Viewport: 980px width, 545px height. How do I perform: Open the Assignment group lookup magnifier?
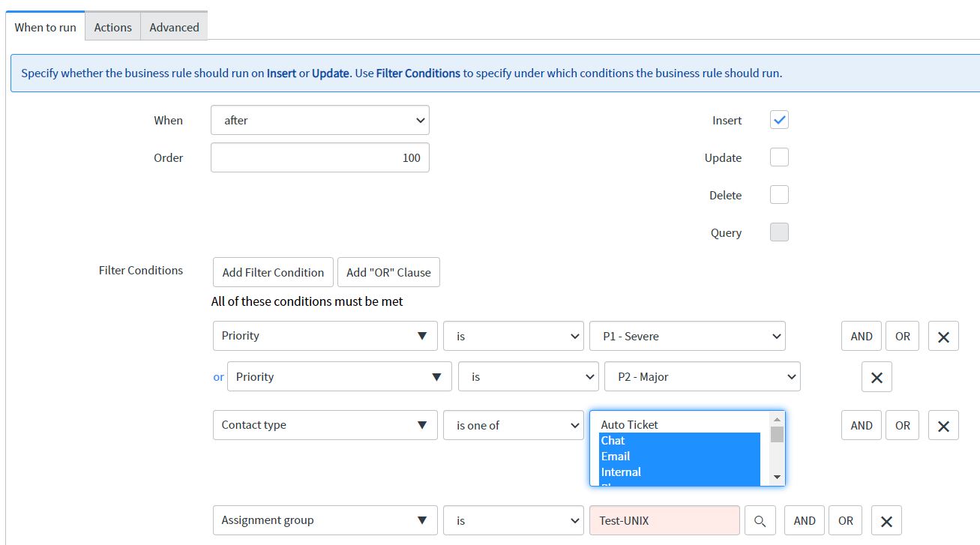coord(760,520)
